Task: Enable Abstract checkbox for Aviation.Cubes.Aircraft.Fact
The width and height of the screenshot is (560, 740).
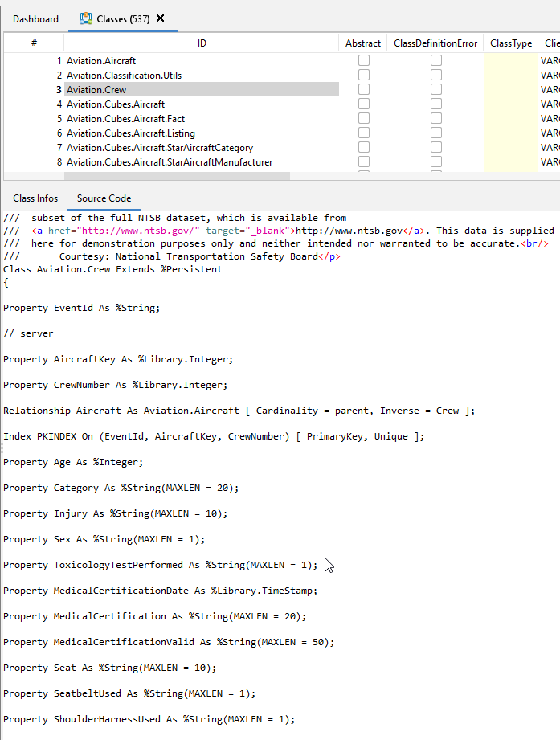Action: pyautogui.click(x=364, y=119)
